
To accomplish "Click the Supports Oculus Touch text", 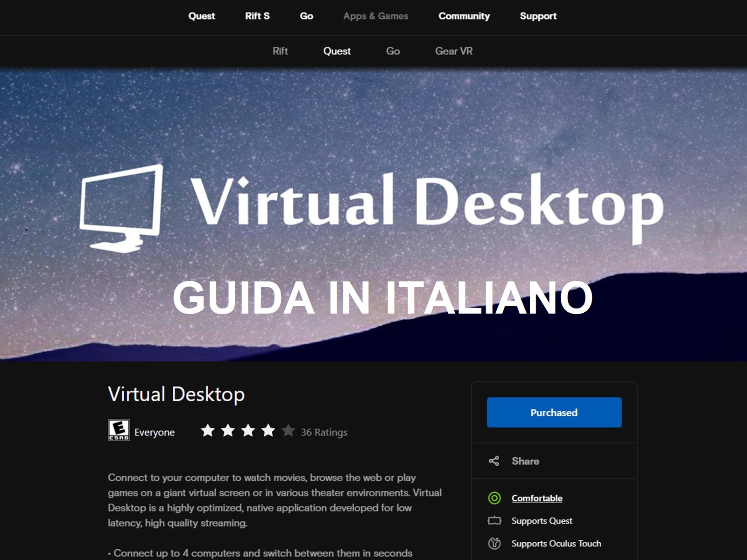I will click(556, 543).
